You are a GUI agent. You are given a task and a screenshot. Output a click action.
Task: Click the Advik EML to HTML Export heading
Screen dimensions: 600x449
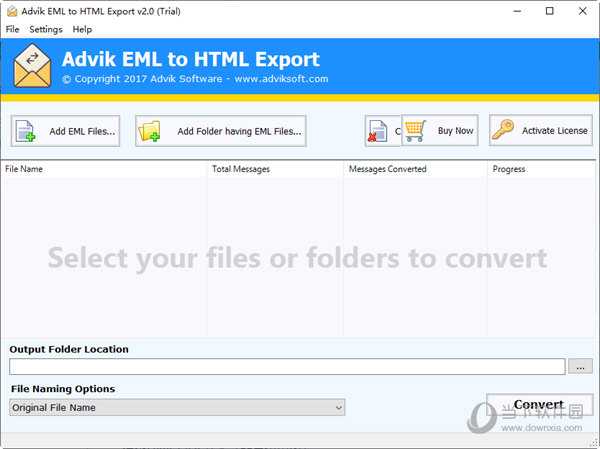[191, 59]
